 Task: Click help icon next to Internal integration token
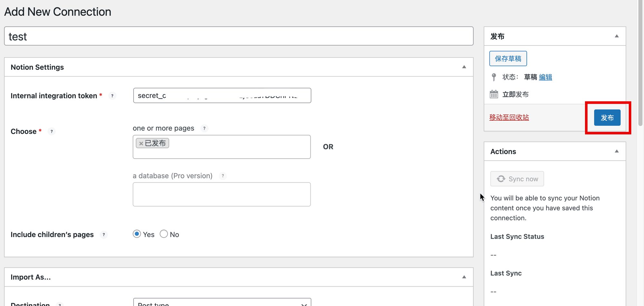point(112,96)
